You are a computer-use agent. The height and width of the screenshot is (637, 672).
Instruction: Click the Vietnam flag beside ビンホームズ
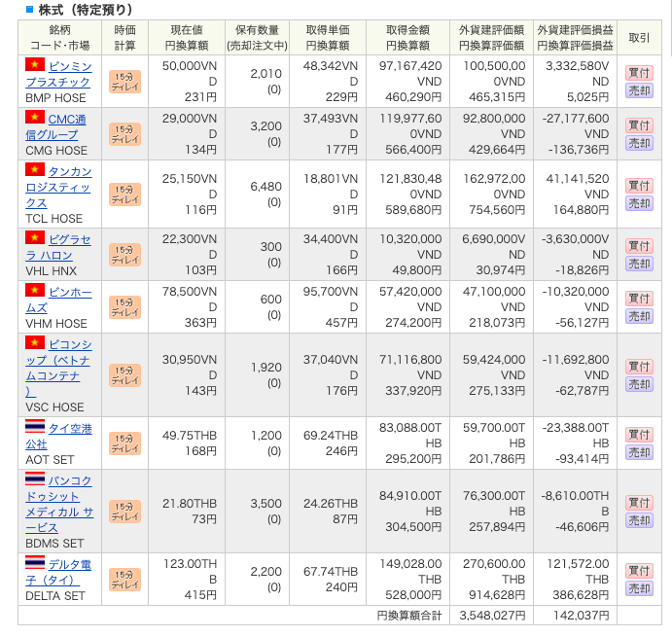pyautogui.click(x=35, y=290)
